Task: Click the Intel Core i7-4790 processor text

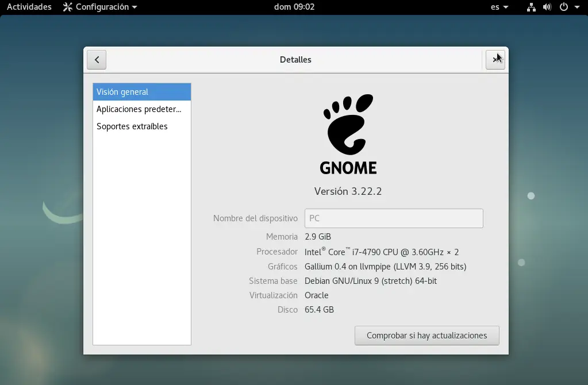Action: click(382, 252)
